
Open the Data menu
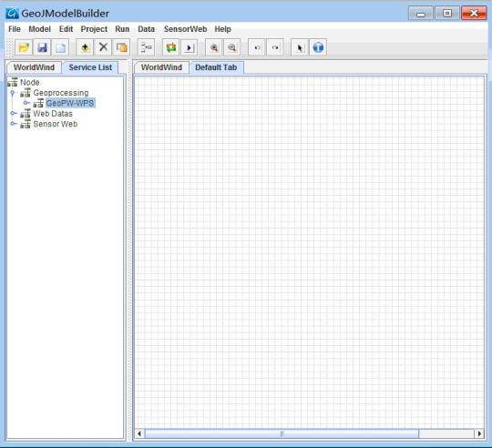pos(146,29)
